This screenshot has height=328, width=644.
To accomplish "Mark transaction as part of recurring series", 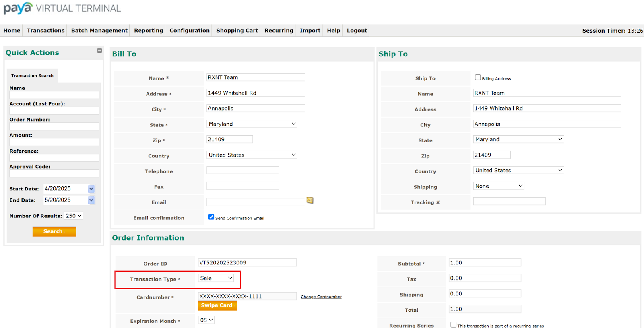I will (454, 324).
